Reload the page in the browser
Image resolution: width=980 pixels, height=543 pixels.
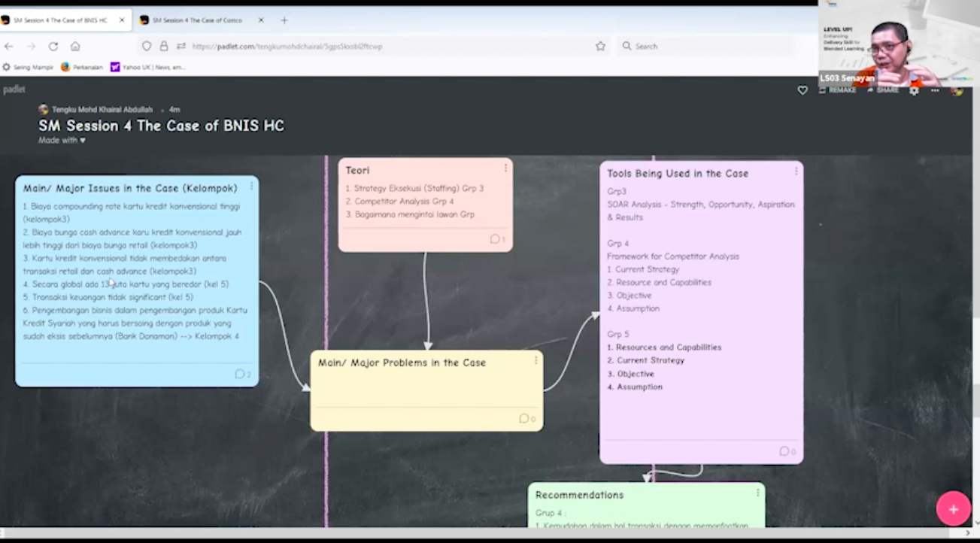pyautogui.click(x=53, y=46)
